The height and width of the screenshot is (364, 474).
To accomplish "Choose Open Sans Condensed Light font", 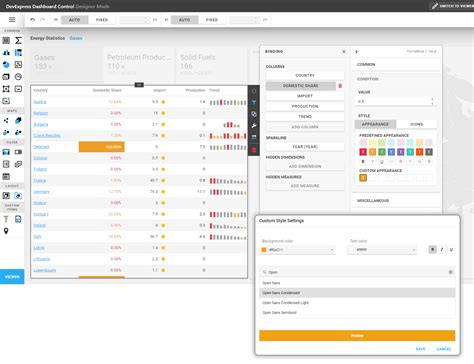I will point(357,303).
